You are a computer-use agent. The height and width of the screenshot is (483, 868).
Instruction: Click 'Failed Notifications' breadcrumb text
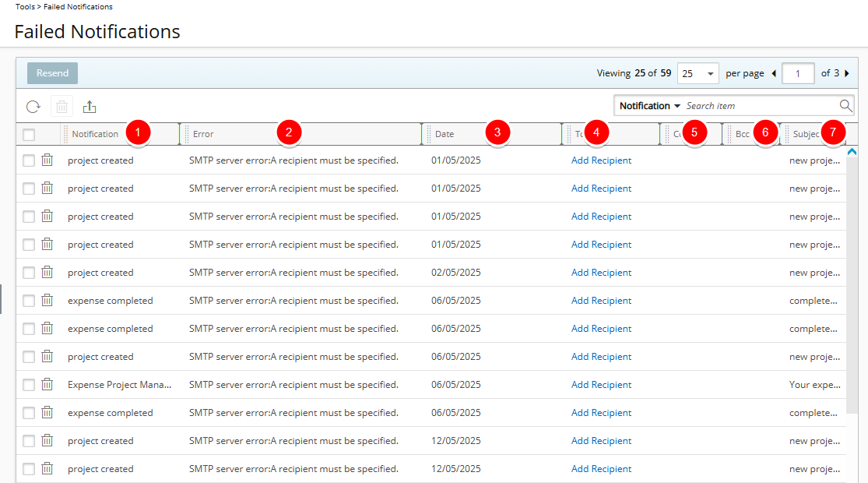pyautogui.click(x=78, y=7)
